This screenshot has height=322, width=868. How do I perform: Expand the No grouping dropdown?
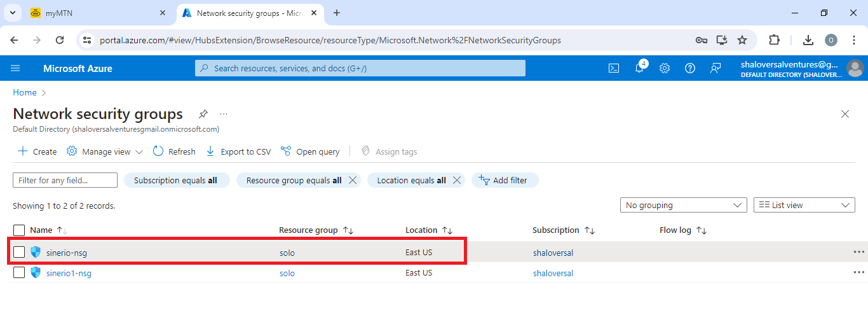[683, 205]
